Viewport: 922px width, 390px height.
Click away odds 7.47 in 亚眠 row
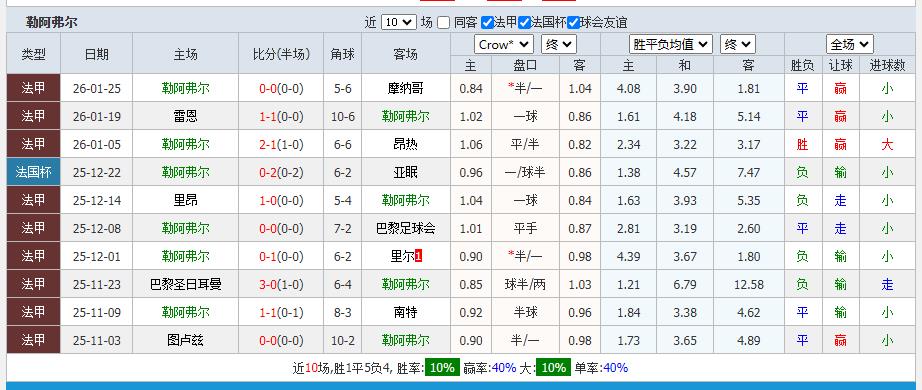click(749, 172)
